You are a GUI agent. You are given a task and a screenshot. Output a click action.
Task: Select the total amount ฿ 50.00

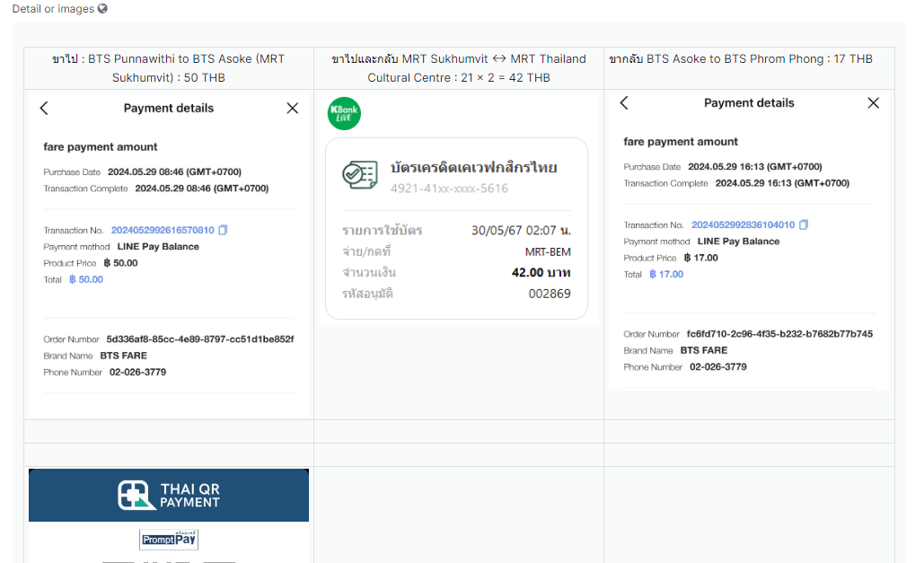pos(86,279)
